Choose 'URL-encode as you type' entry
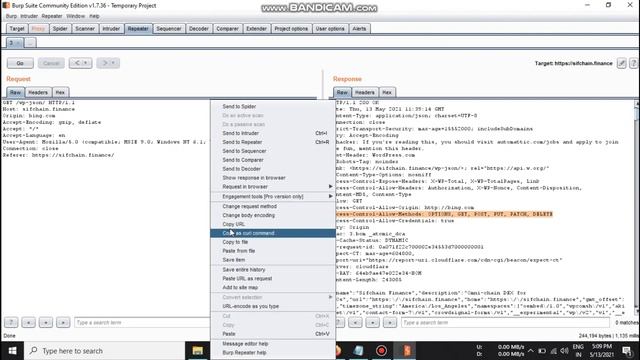This screenshot has width=640, height=360. (273, 306)
